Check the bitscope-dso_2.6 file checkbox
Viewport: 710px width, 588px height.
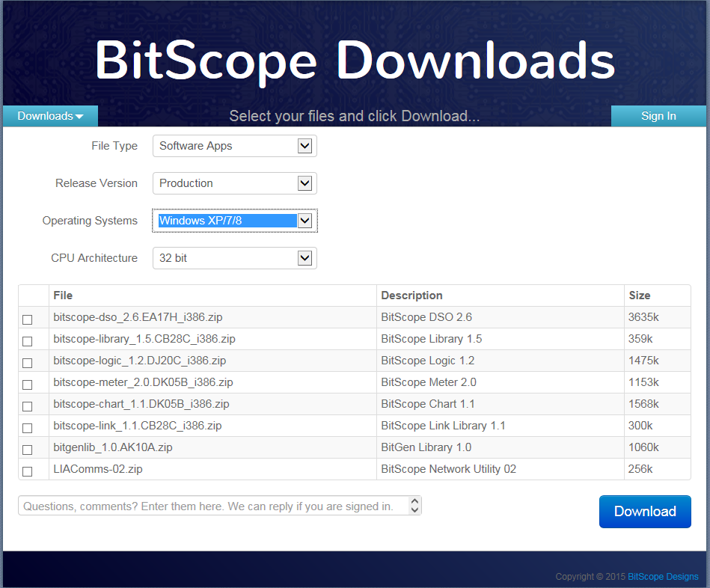coord(27,319)
